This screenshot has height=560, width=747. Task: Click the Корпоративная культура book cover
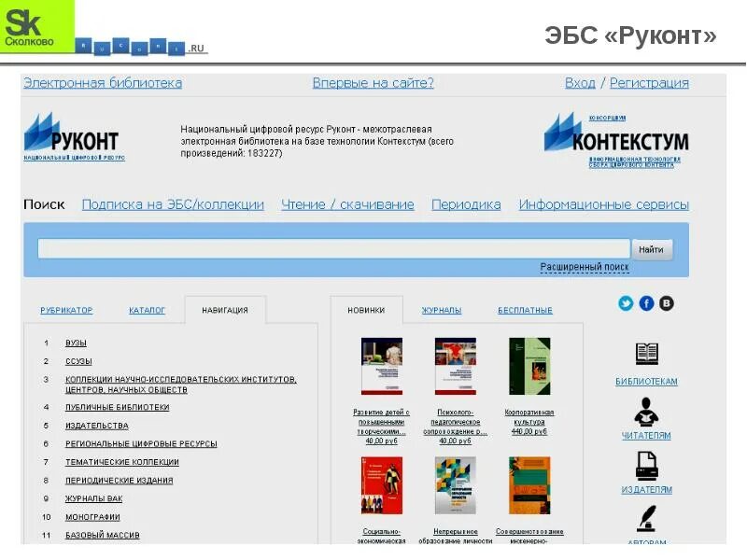(529, 366)
